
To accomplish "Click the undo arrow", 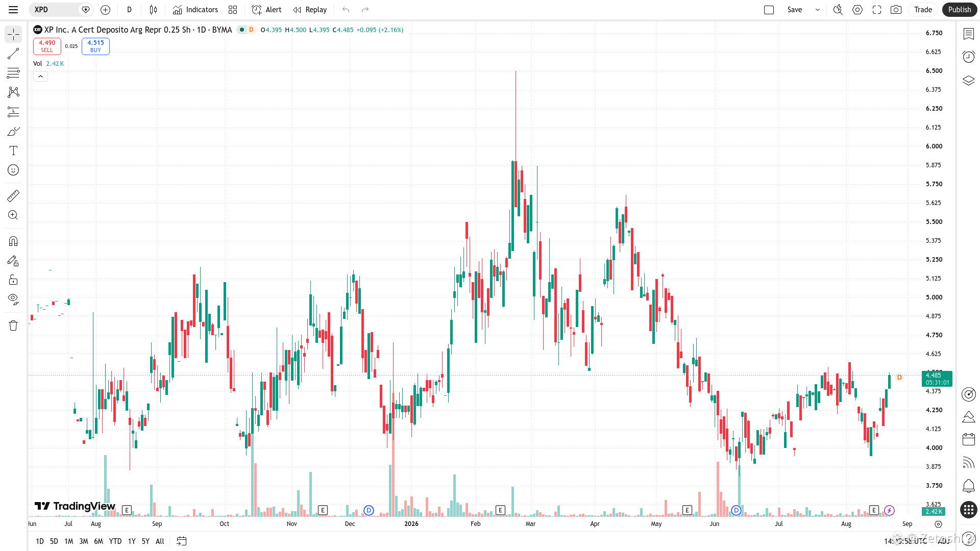I will [346, 10].
